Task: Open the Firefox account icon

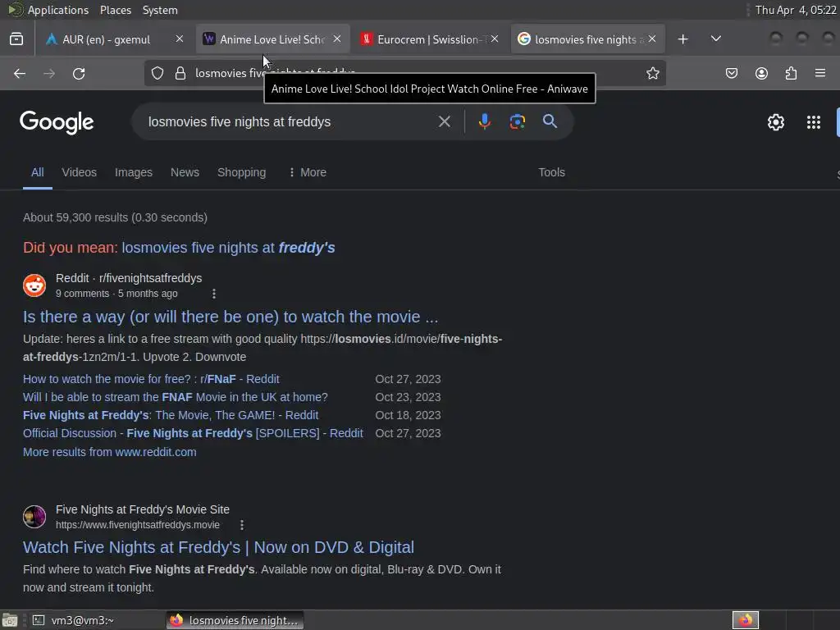Action: click(x=761, y=73)
